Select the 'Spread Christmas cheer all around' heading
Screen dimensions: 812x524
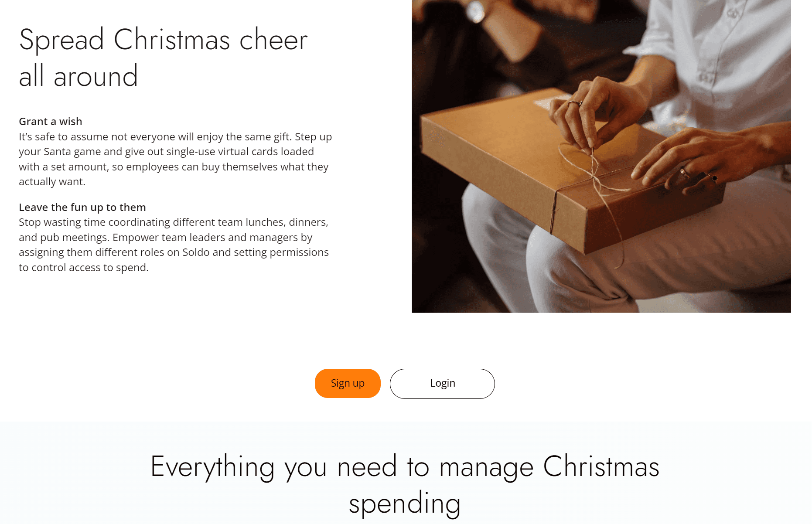(x=163, y=58)
